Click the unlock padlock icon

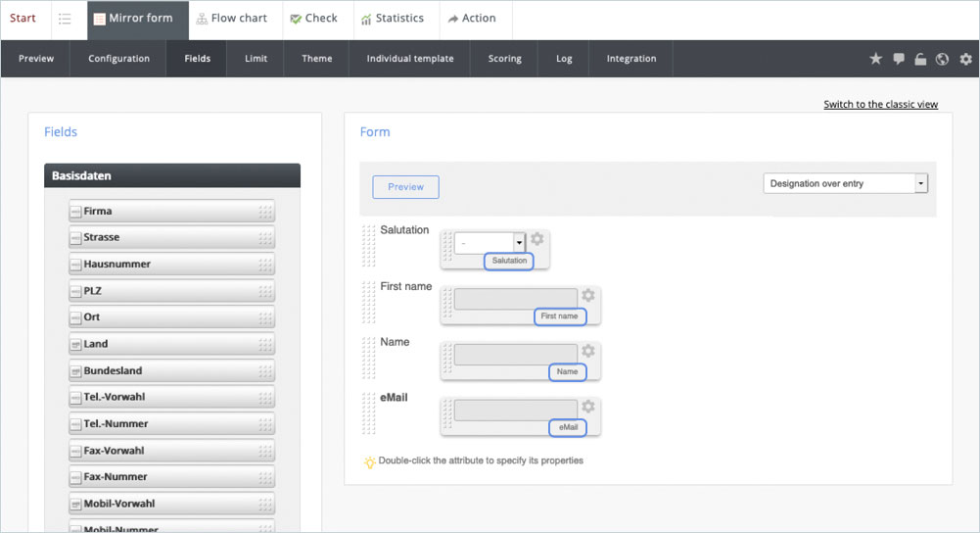(x=920, y=59)
